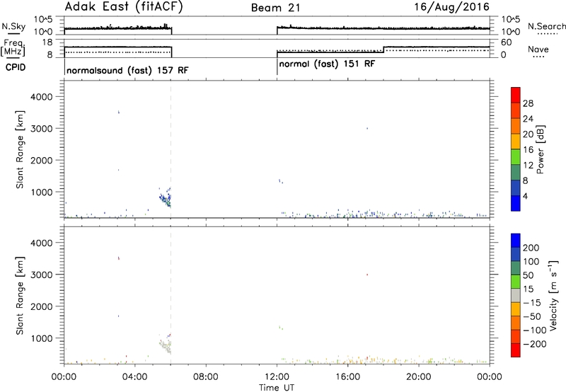Select "normalsound (fast) 157 RF" CPID text
This screenshot has height=392, width=566.
[x=127, y=70]
